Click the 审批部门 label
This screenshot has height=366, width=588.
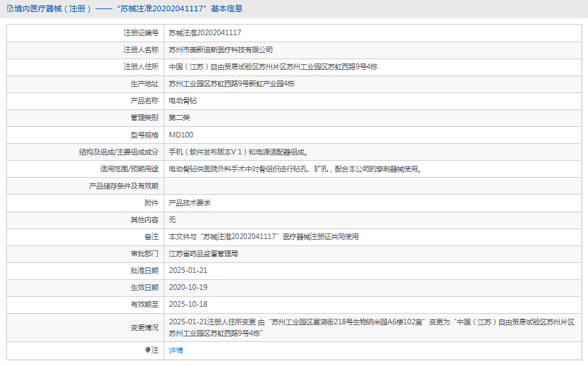click(x=145, y=253)
